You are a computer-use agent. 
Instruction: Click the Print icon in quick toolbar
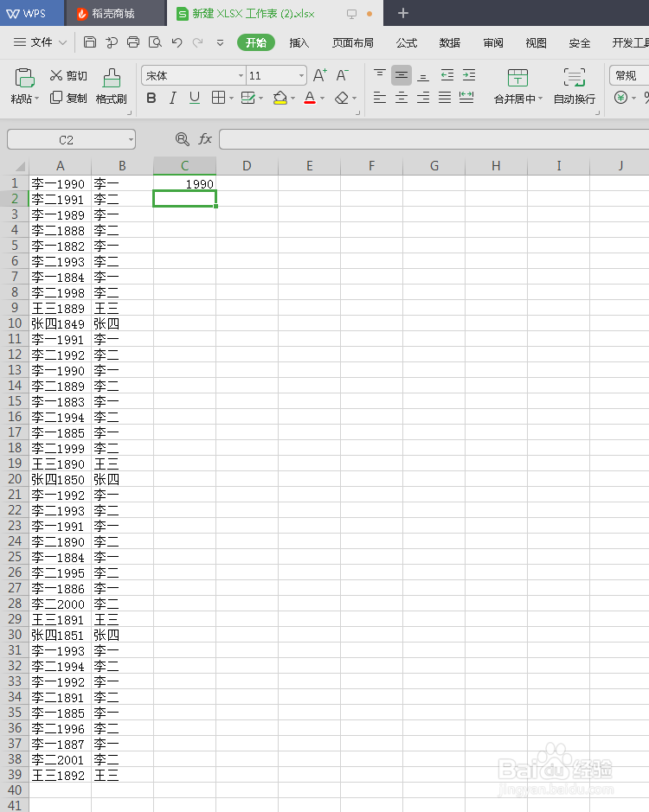133,42
